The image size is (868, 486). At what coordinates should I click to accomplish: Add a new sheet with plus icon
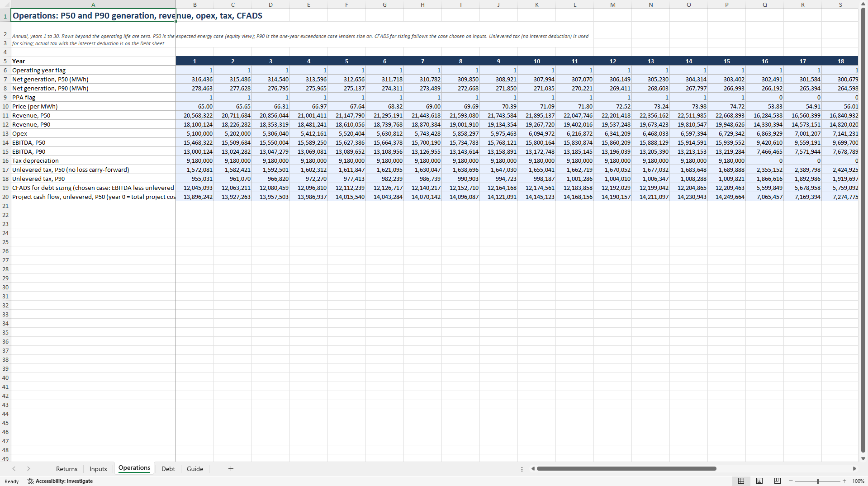[231, 469]
